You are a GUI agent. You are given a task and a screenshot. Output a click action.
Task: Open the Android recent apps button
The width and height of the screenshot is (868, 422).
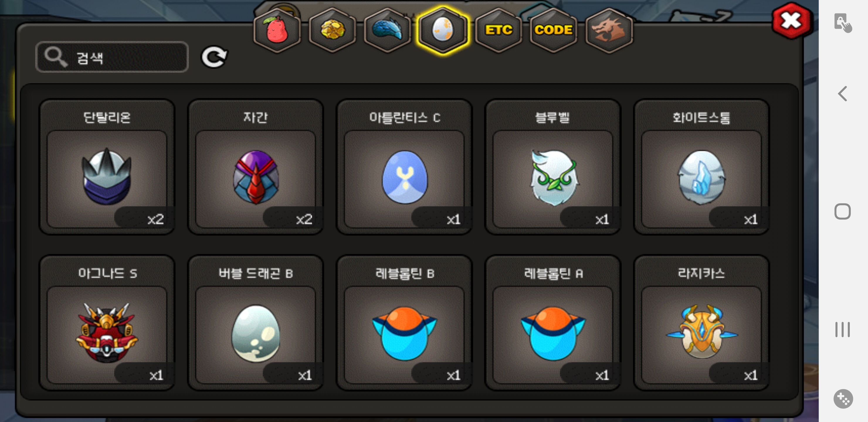[x=842, y=329]
